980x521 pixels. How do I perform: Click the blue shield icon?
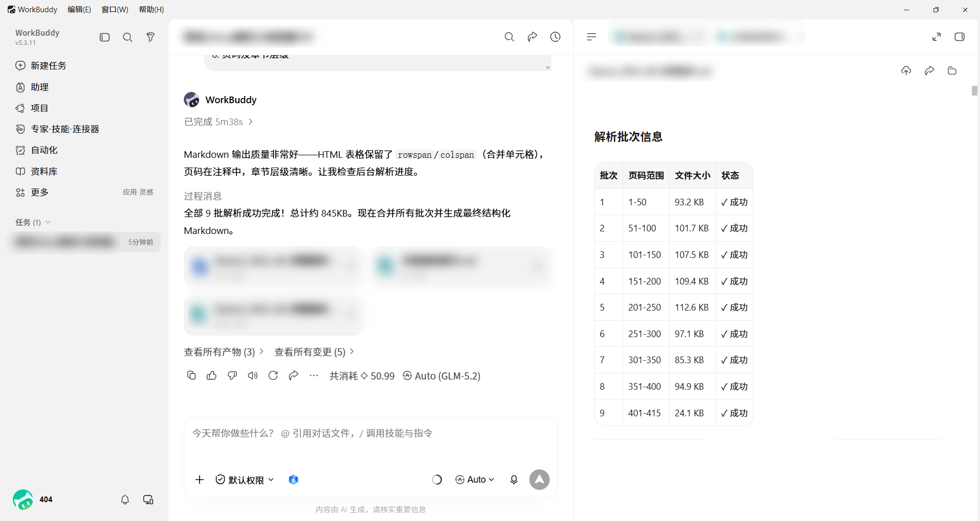click(293, 480)
